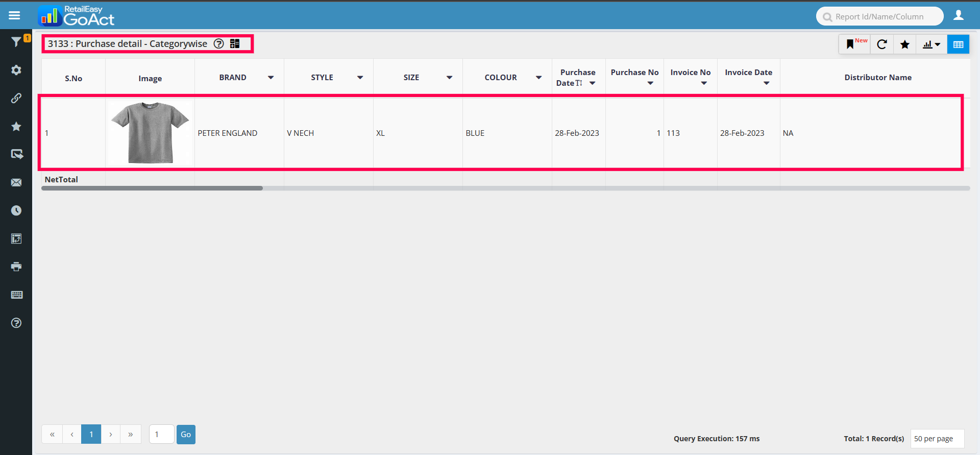Open the chart type dropdown
The width and height of the screenshot is (980, 455).
click(932, 44)
